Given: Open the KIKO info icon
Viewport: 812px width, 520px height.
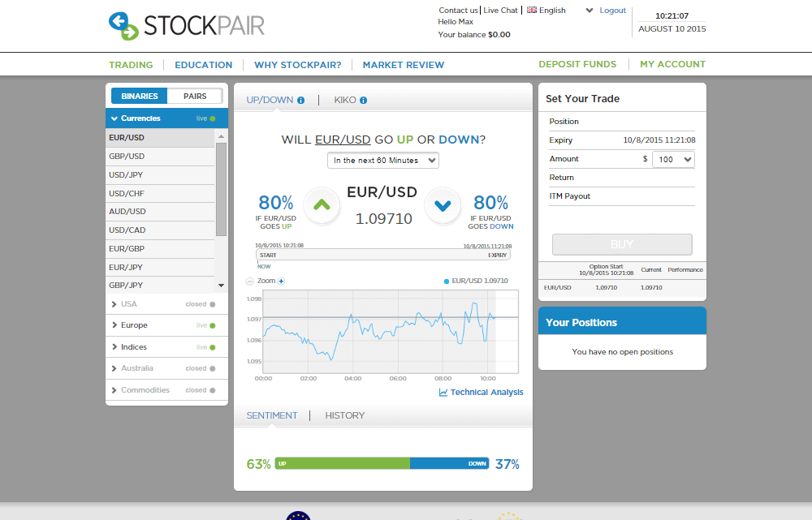Looking at the screenshot, I should (364, 101).
